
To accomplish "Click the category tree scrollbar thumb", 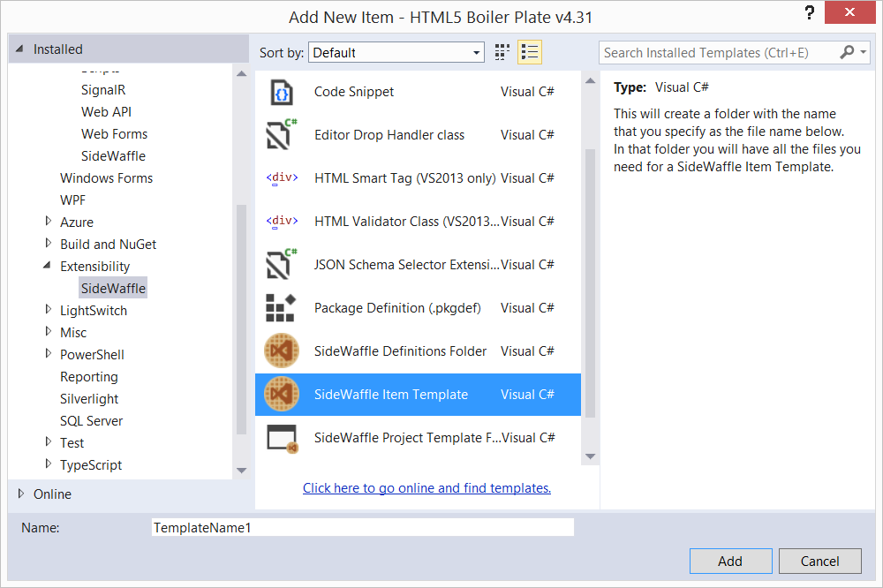I will tap(242, 320).
